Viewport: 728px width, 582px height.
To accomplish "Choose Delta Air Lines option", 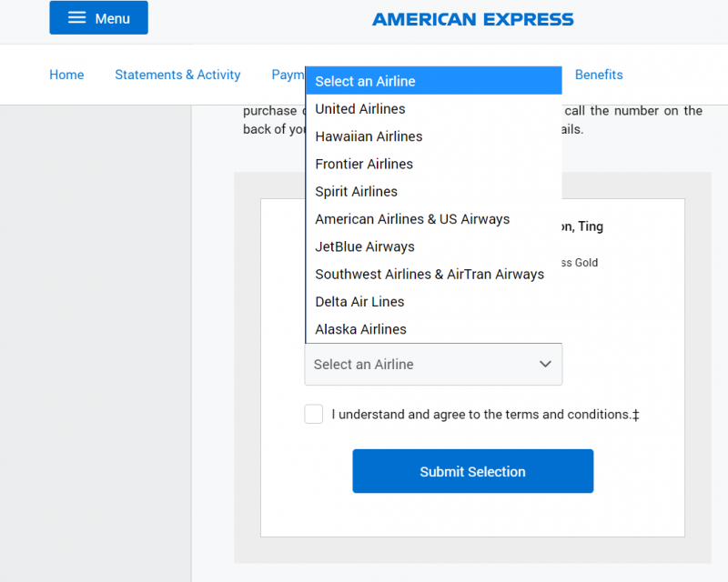I will coord(359,302).
